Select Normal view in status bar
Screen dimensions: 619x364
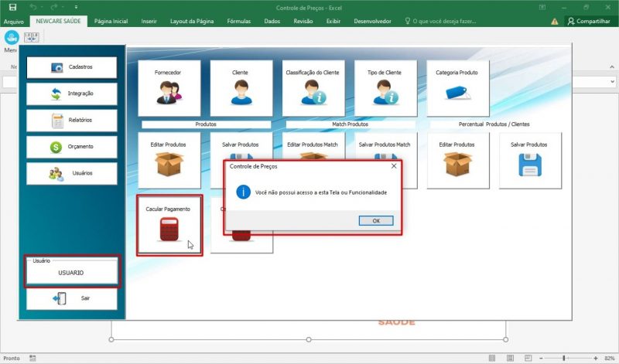pos(491,358)
